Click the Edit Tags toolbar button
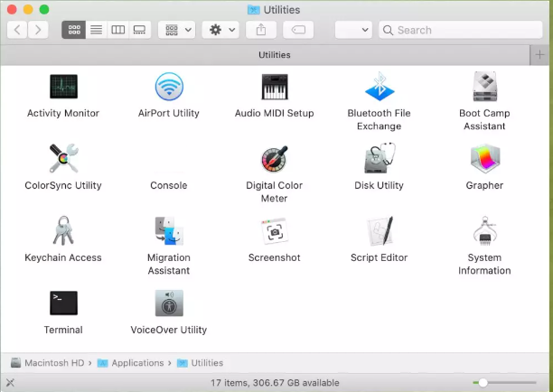This screenshot has width=553, height=392. pos(298,30)
